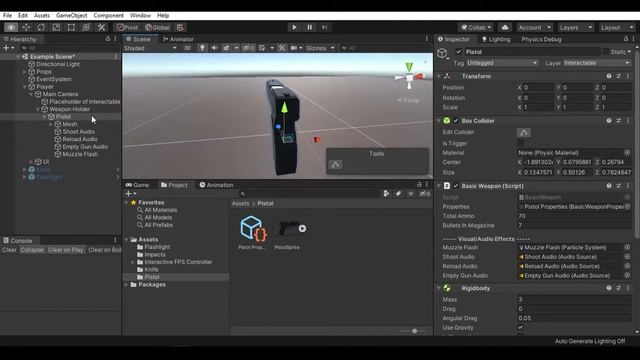Toggle 2D scene view mode
Image resolution: width=640 pixels, height=360 pixels.
pos(187,48)
